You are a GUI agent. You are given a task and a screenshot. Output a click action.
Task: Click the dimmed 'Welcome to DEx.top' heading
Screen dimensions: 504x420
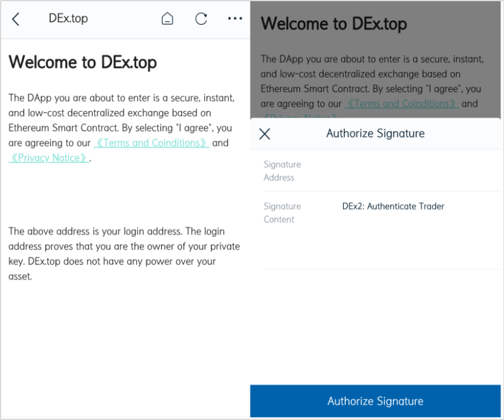point(334,24)
